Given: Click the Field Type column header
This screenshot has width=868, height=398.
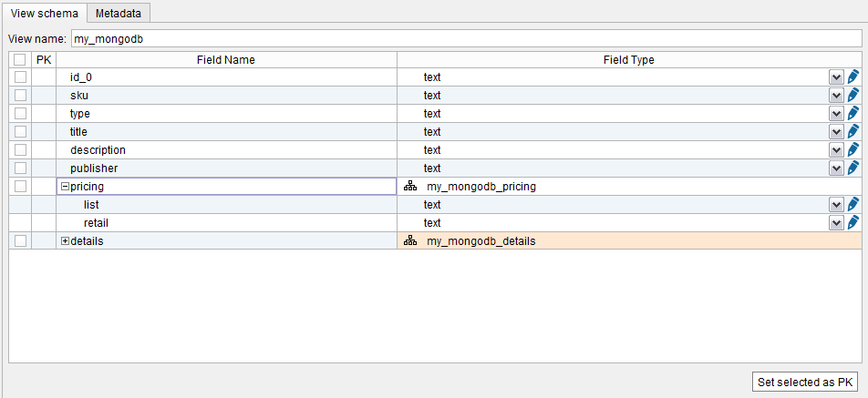Looking at the screenshot, I should coord(629,60).
